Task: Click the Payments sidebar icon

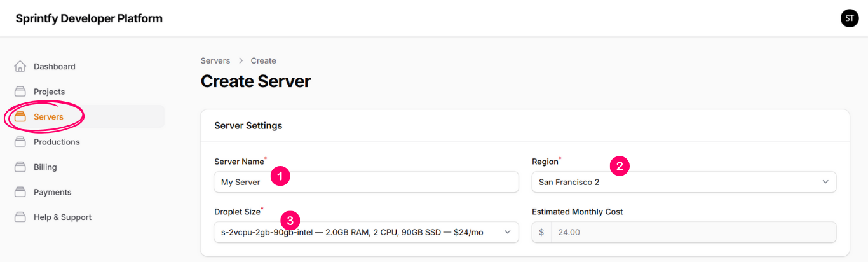Action: pos(20,192)
